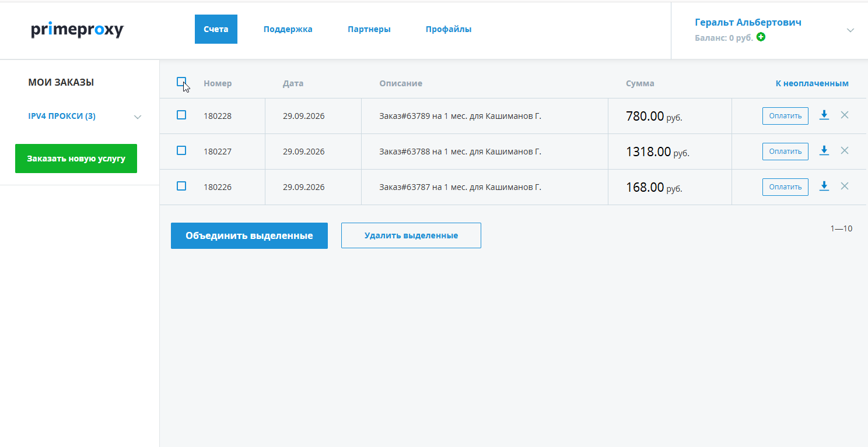Pay invoice 180227 with Оплатить
The width and height of the screenshot is (868, 447).
[785, 152]
